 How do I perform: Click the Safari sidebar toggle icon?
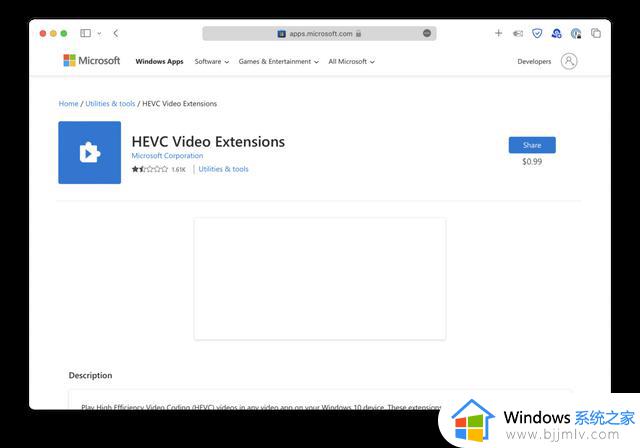[x=85, y=33]
